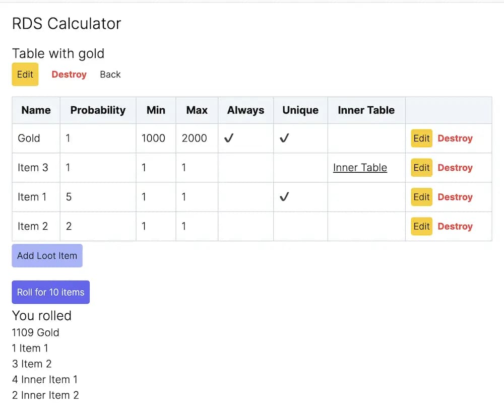The width and height of the screenshot is (504, 420).
Task: Toggle the Unique checkmark for Gold
Action: pyautogui.click(x=285, y=137)
